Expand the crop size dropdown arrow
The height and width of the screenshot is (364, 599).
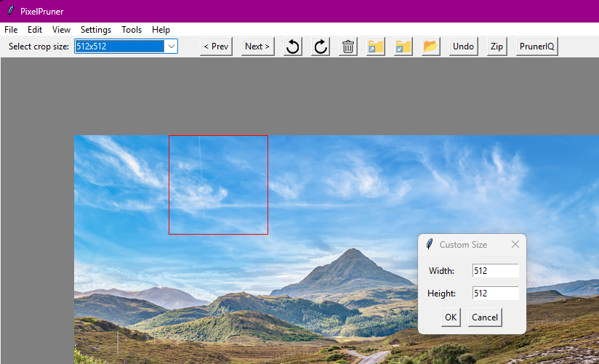point(171,46)
